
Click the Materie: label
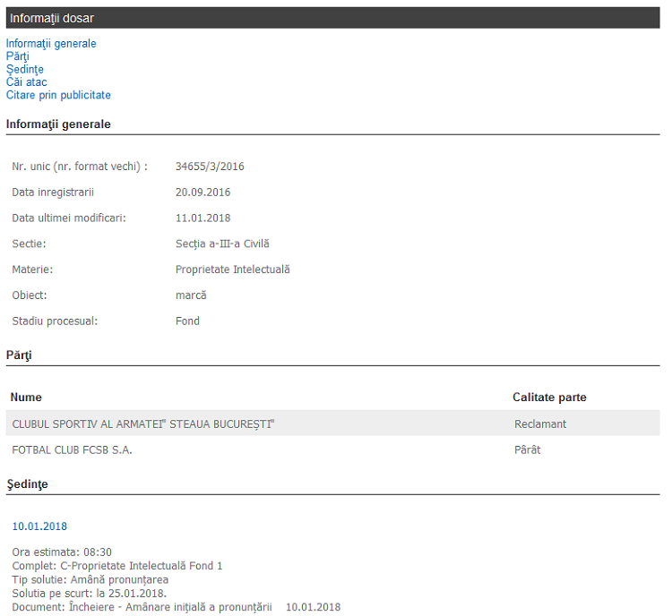[x=32, y=269]
